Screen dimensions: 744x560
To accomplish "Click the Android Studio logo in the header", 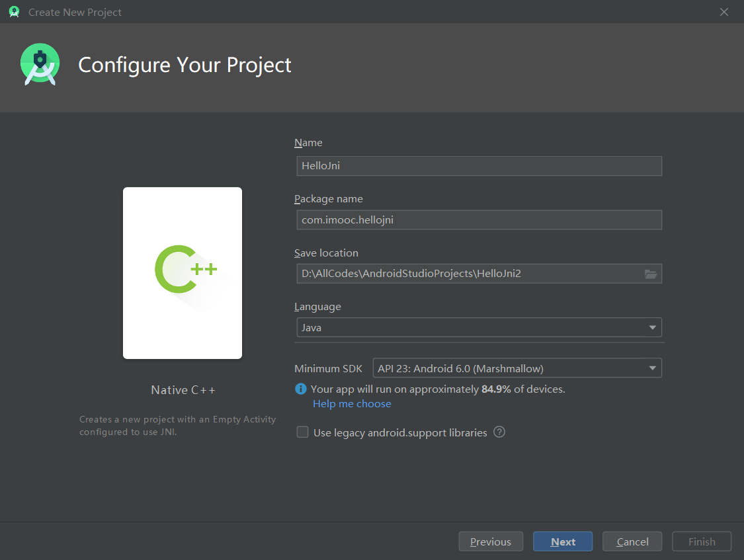I will coord(40,65).
